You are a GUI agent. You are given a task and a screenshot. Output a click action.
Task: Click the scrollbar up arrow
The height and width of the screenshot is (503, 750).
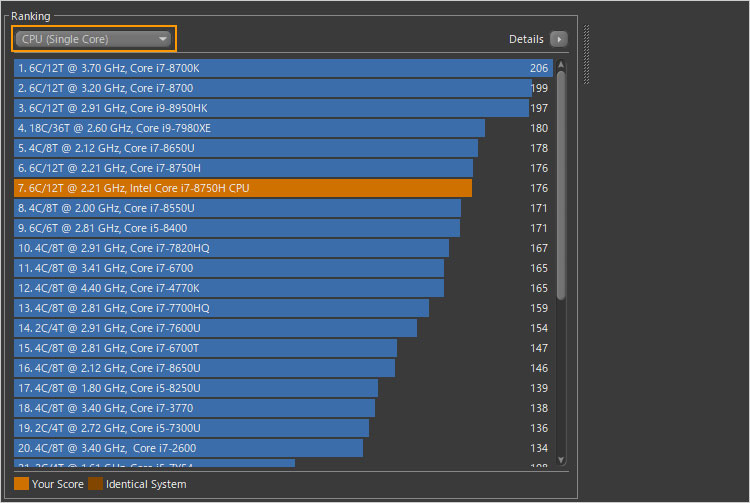(561, 65)
